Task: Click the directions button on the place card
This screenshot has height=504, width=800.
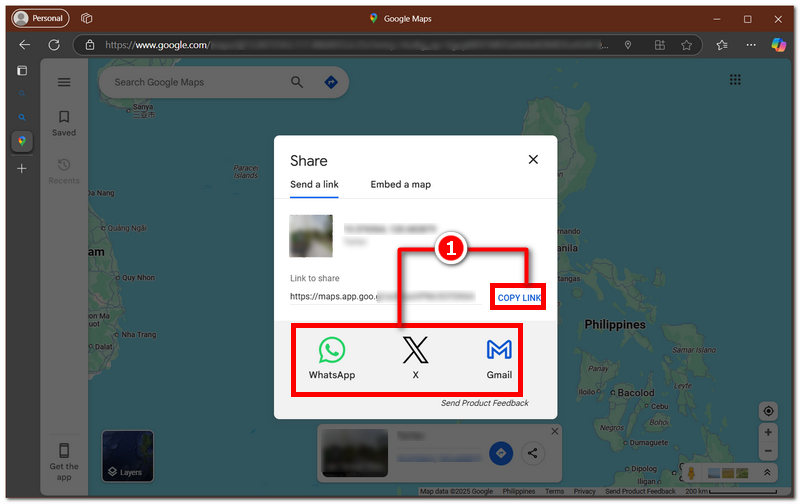Action: click(501, 453)
